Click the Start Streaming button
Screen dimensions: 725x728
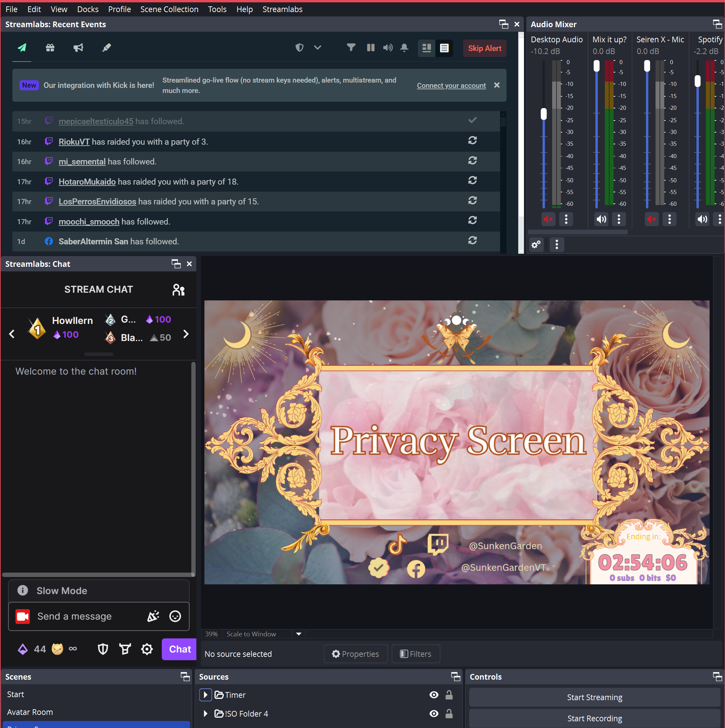[x=594, y=697]
